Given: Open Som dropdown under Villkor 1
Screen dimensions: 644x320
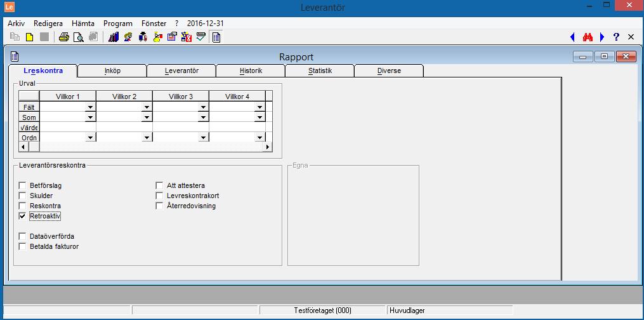Looking at the screenshot, I should tap(90, 117).
